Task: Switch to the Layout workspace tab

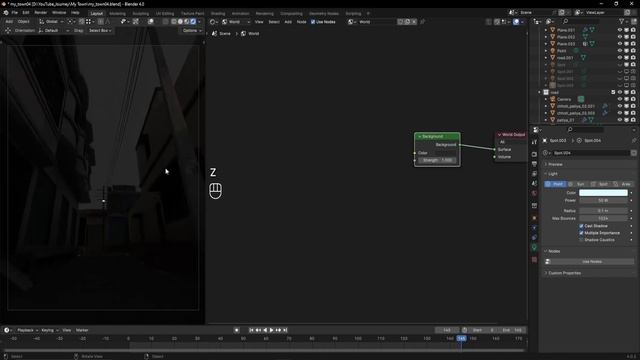Action: [x=97, y=13]
